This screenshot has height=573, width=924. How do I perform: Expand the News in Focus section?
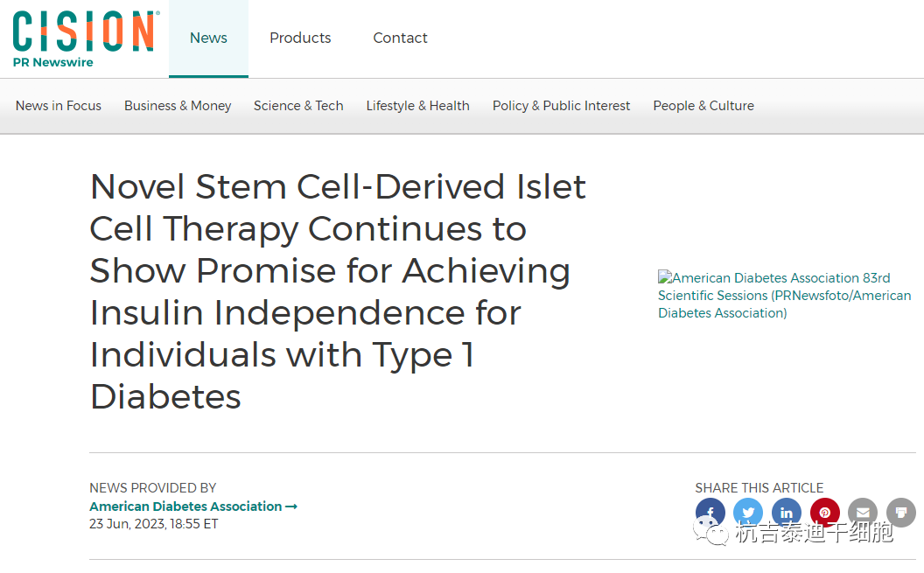(x=59, y=106)
